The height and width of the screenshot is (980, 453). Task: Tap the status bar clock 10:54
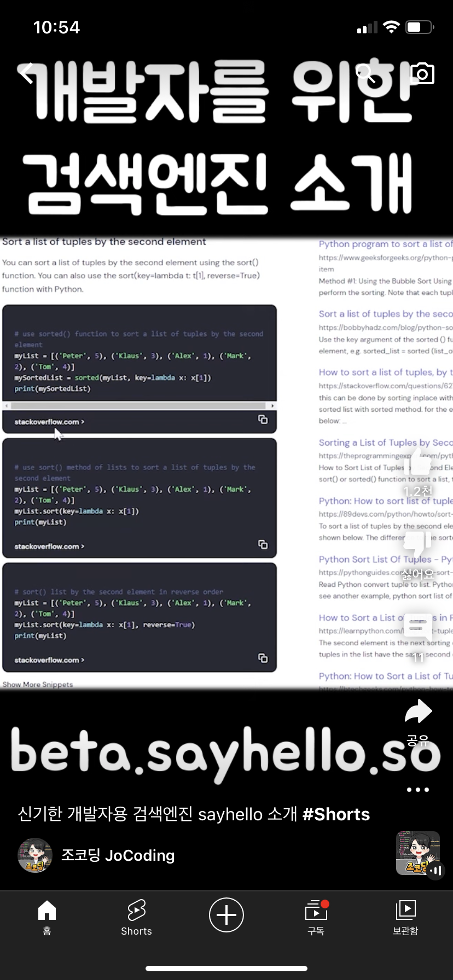56,27
